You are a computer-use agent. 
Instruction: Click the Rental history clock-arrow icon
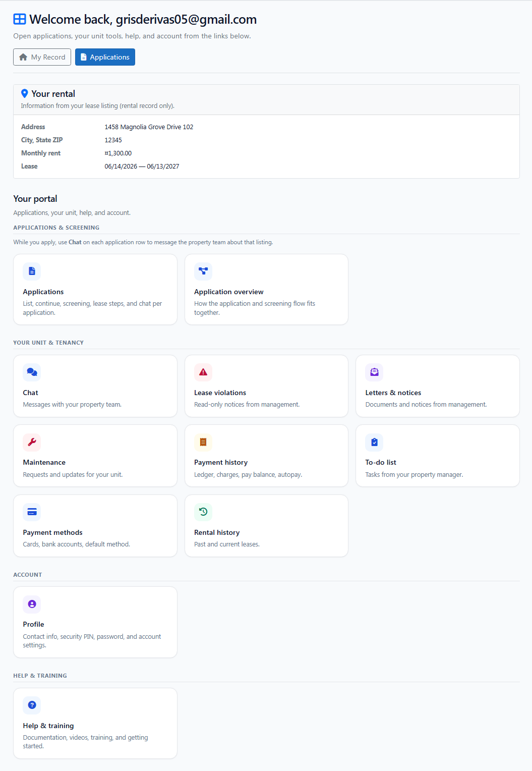coord(203,512)
